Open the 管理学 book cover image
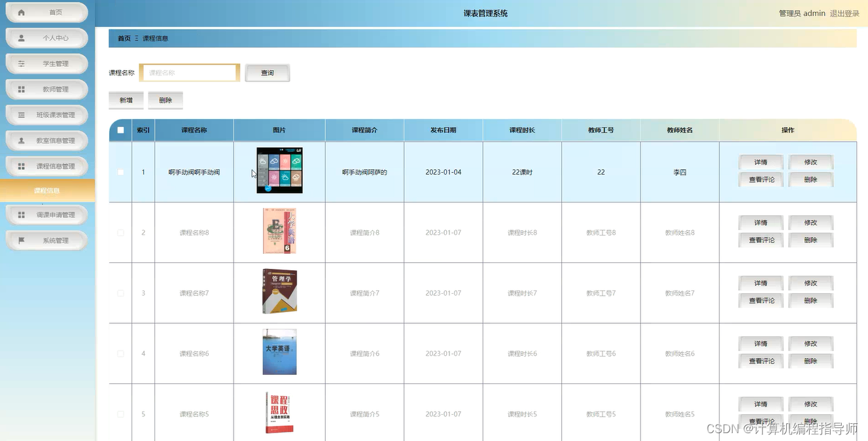The image size is (868, 441). click(279, 291)
